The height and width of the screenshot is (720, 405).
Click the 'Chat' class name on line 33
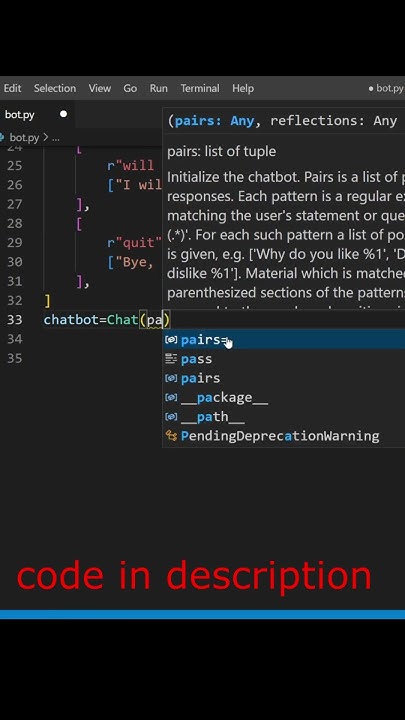point(123,320)
